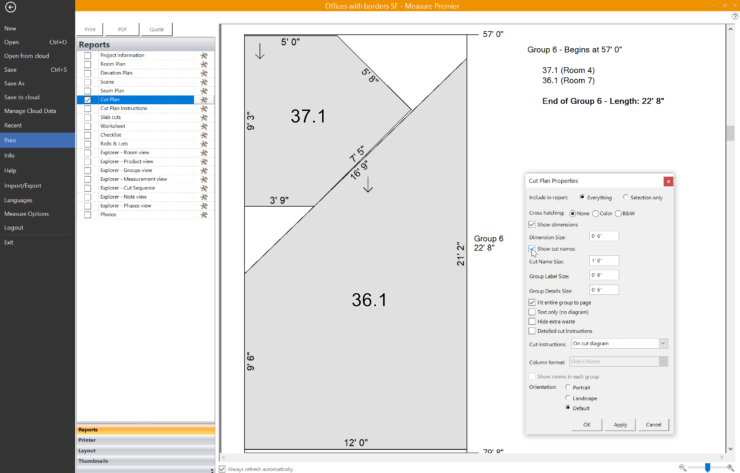The image size is (740, 473).
Task: Select B&W cross hatching option
Action: click(618, 213)
